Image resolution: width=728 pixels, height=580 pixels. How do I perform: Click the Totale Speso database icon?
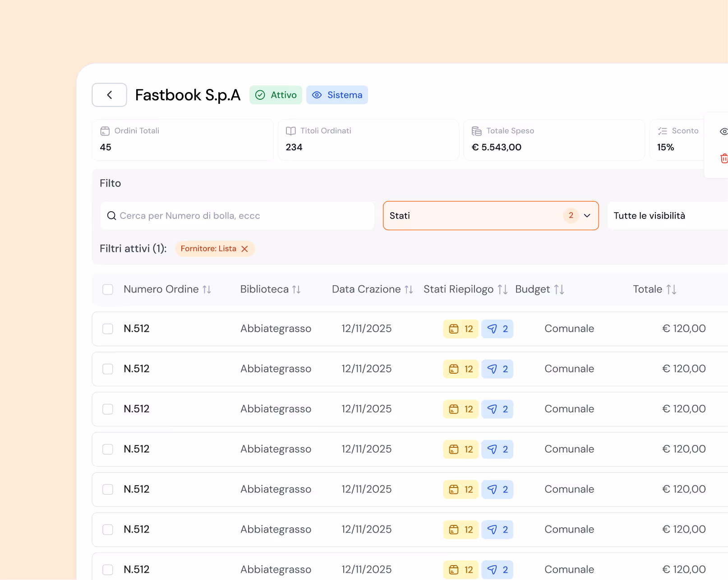click(476, 131)
